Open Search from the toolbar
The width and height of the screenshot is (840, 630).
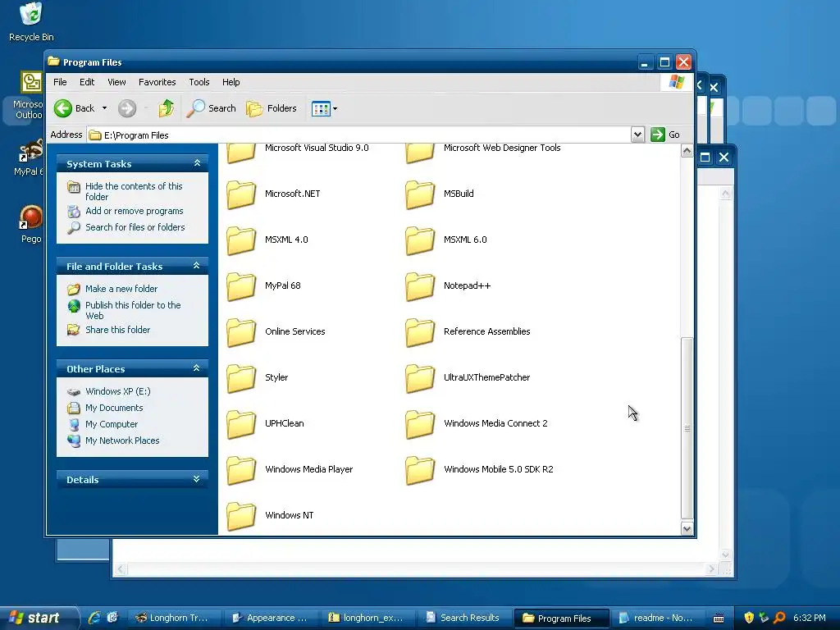click(211, 108)
